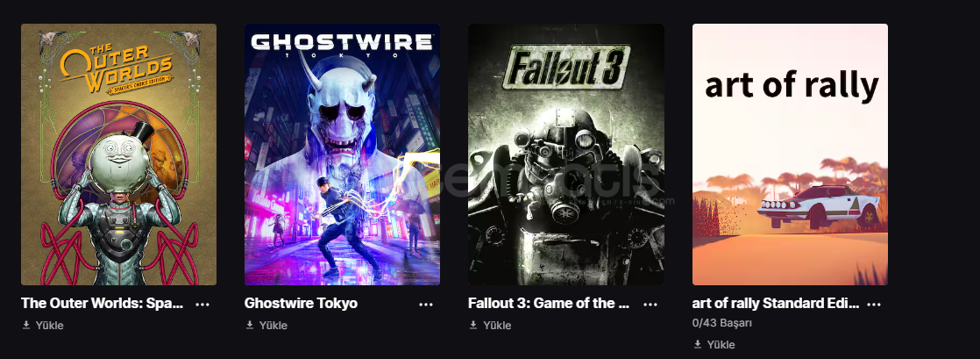Viewport: 980px width, 359px height.
Task: Select the Yükle text for Fallout 3
Action: click(497, 326)
